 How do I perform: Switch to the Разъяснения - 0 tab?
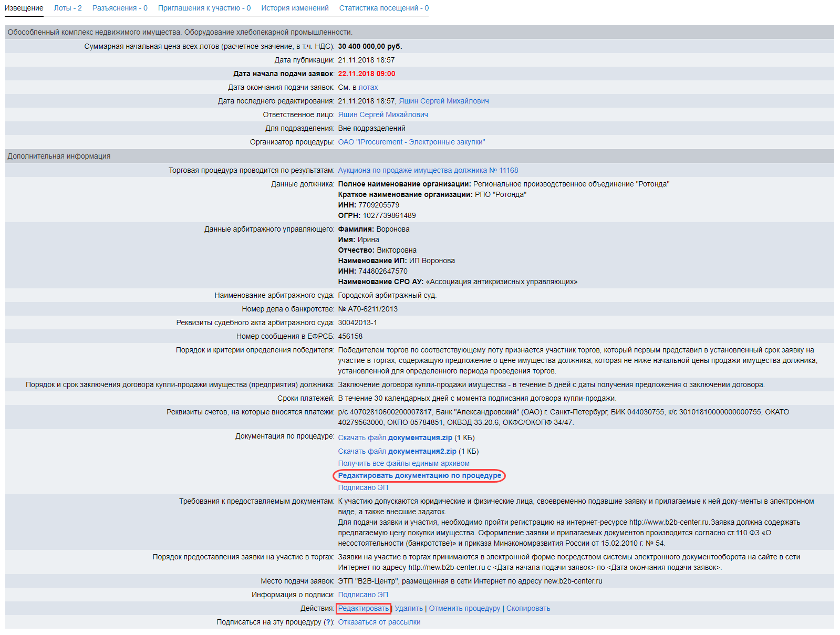(x=120, y=8)
